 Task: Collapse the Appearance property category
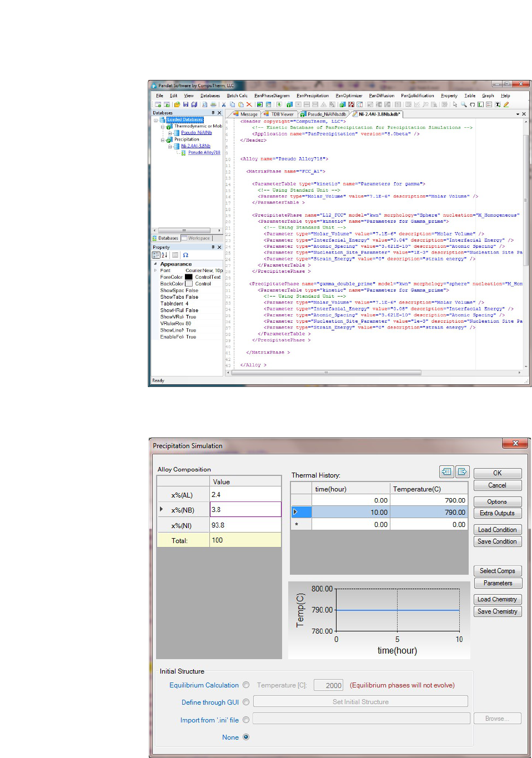point(155,264)
